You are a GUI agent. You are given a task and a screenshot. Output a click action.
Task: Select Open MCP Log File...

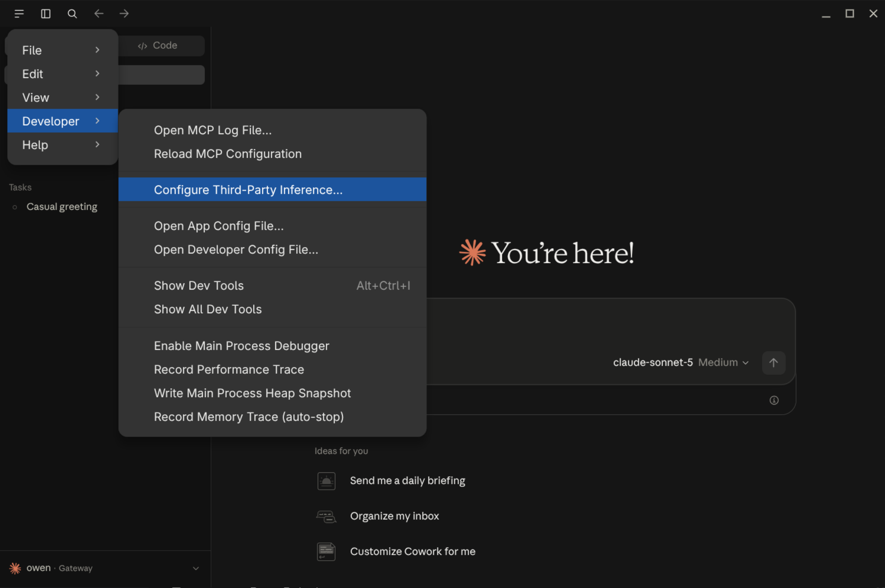coord(272,130)
